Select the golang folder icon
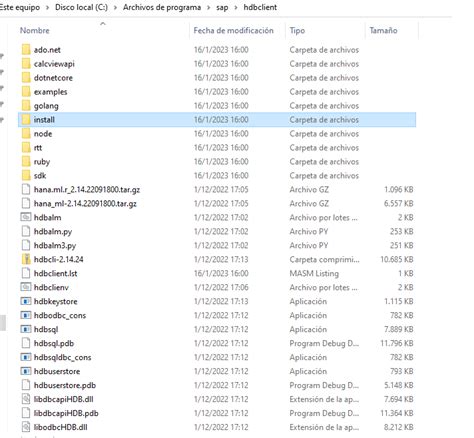474x438 pixels. 26,106
